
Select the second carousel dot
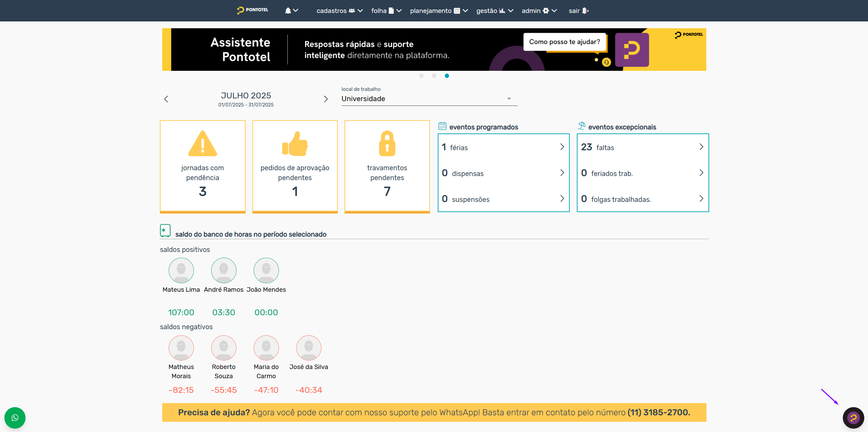point(434,76)
